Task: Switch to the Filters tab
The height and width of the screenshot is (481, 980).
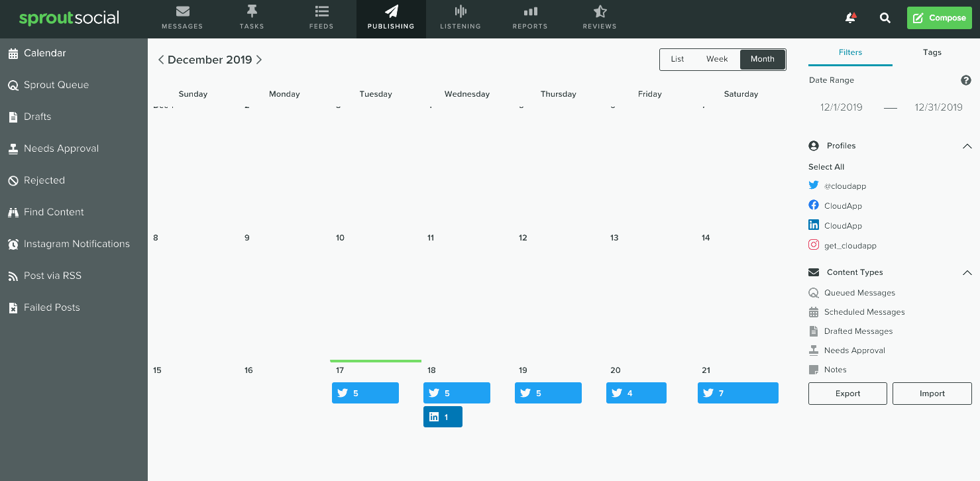Action: pos(850,52)
